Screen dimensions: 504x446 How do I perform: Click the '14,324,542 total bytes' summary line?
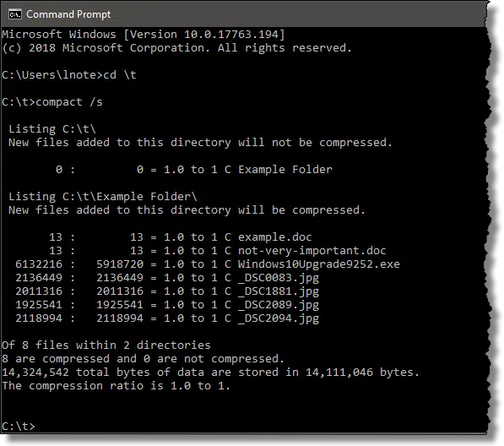pos(210,373)
